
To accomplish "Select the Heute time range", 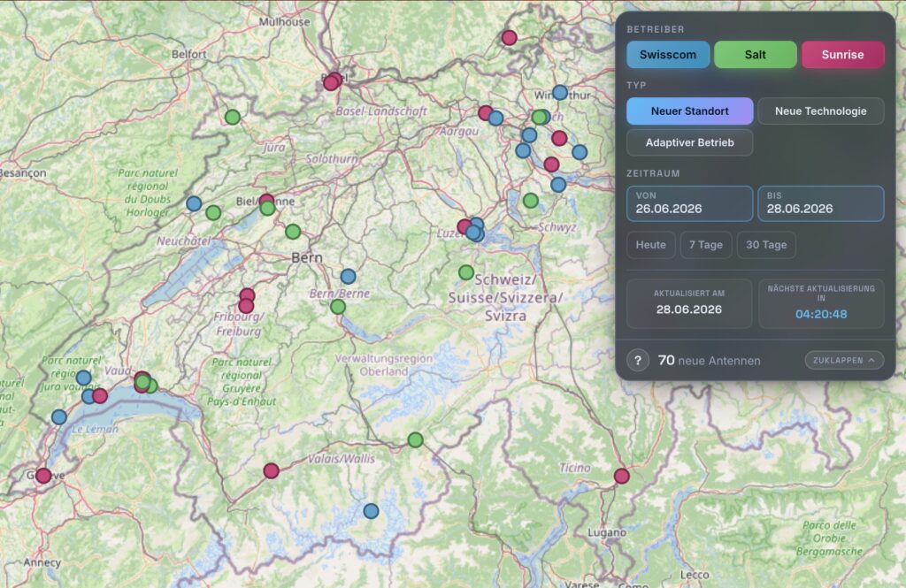I will coord(650,245).
